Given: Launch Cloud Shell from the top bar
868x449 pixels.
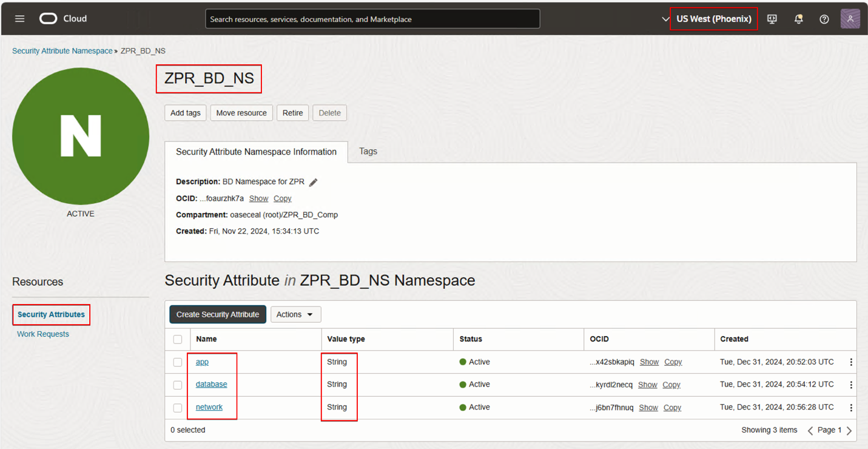Looking at the screenshot, I should (x=772, y=19).
